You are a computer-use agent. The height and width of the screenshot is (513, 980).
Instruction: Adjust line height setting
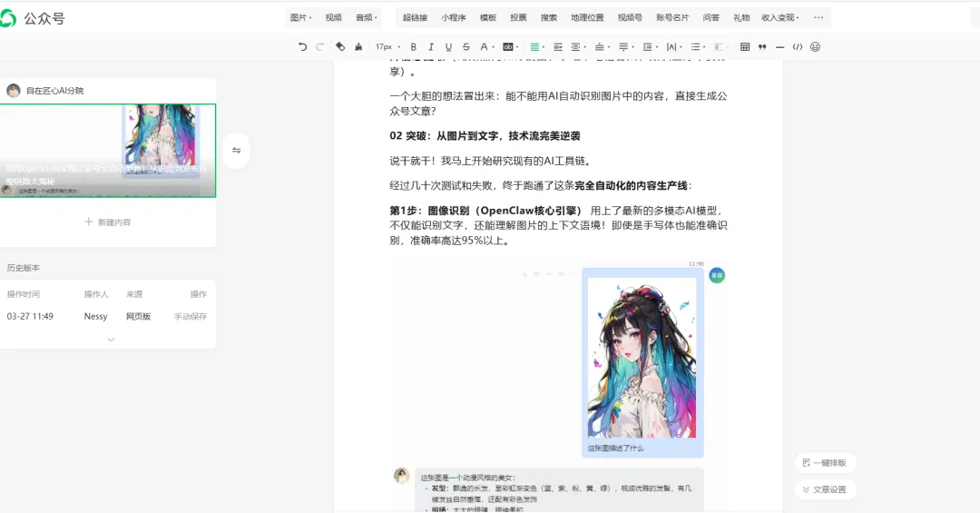tap(648, 47)
